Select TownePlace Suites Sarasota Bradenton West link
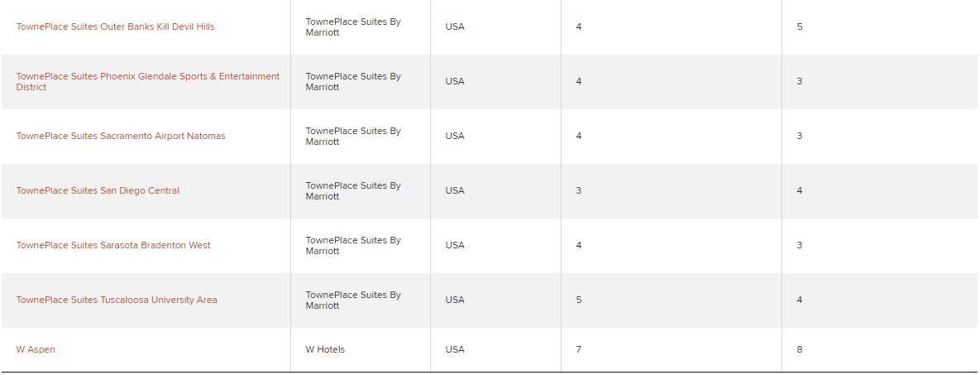980x375 pixels. 113,245
